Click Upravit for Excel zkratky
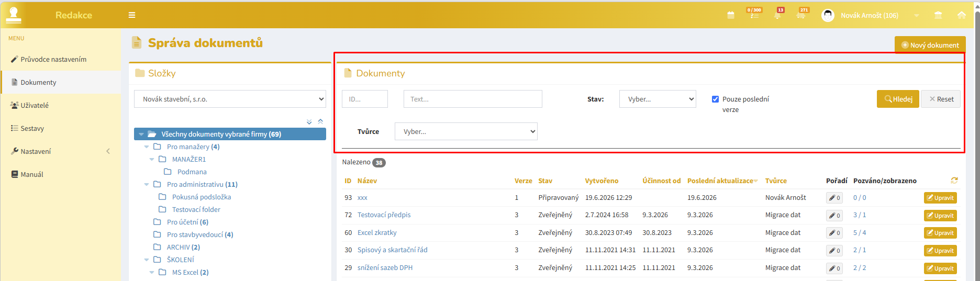The width and height of the screenshot is (980, 281). (x=940, y=233)
